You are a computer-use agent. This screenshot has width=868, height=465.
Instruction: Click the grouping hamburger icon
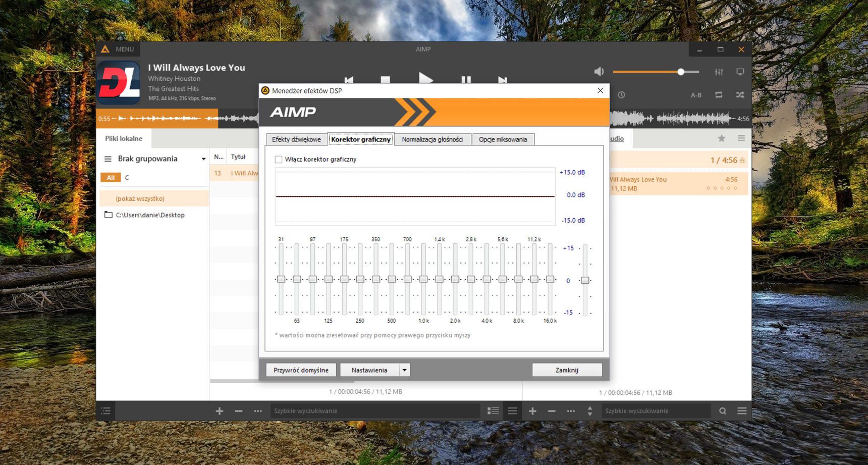(x=107, y=159)
